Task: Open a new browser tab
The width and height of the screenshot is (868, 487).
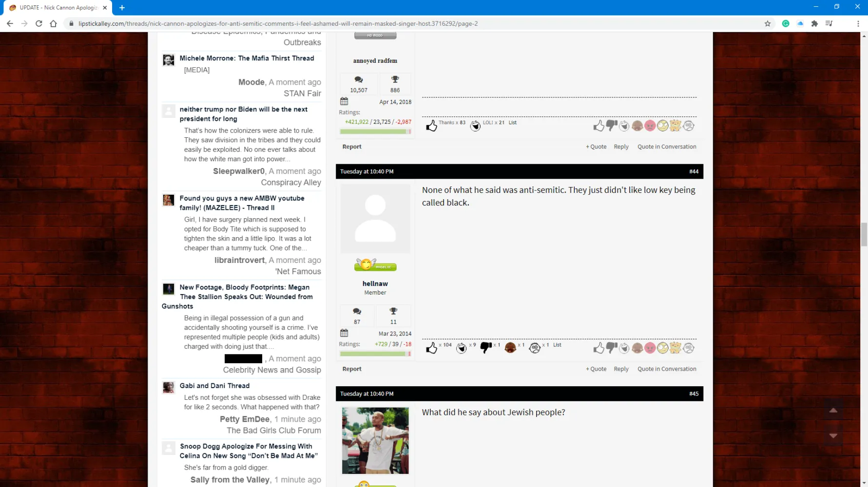Action: 122,8
